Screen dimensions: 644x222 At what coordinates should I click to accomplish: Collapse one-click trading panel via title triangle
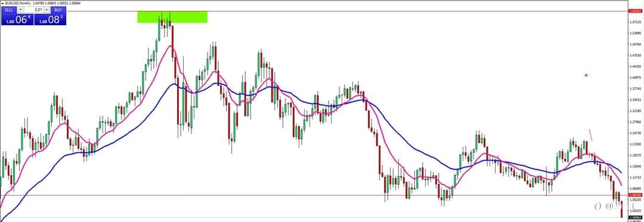[x=2, y=3]
